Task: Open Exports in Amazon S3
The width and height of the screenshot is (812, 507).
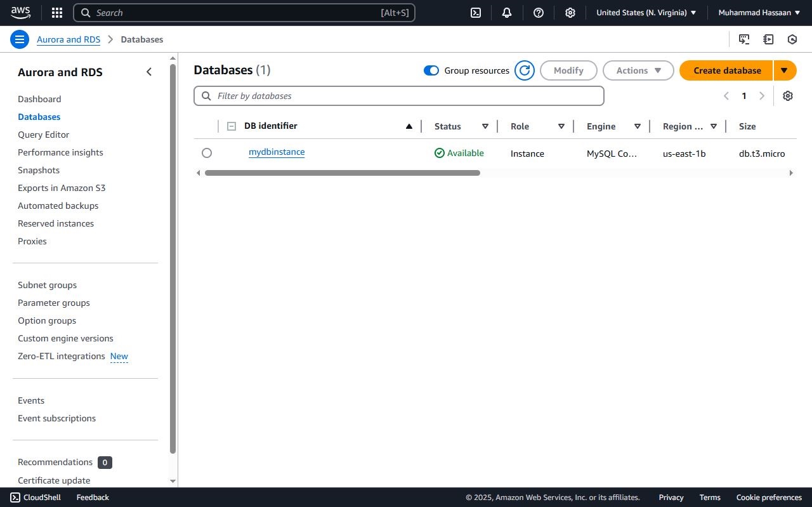Action: click(x=62, y=188)
